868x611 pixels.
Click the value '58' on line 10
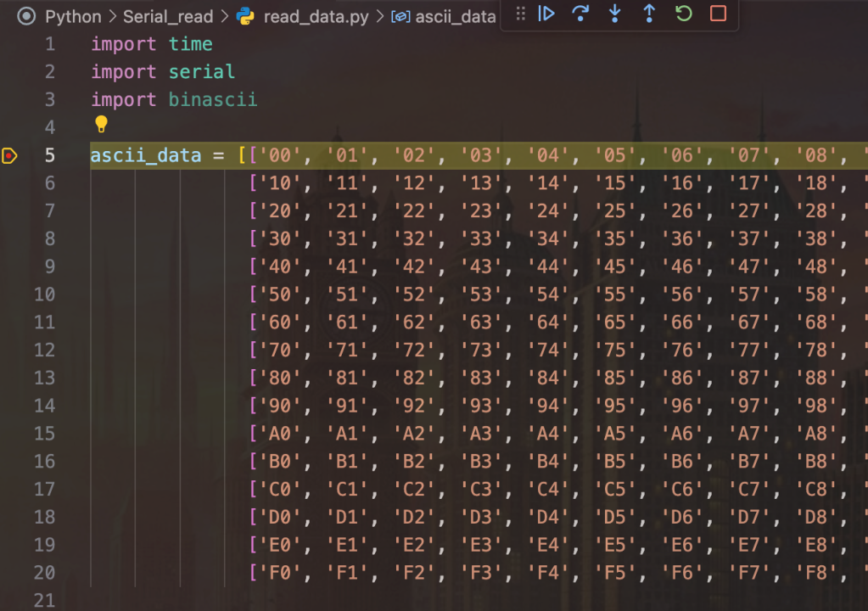pyautogui.click(x=815, y=294)
